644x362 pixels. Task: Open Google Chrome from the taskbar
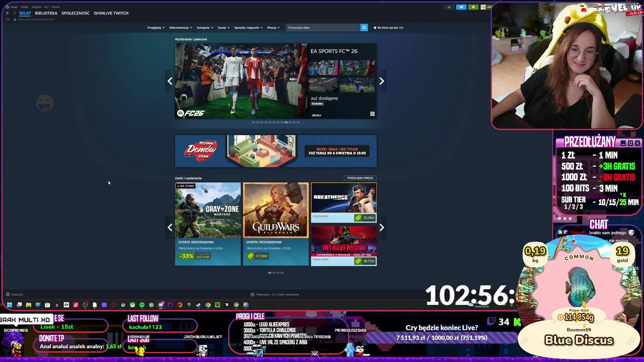pyautogui.click(x=208, y=305)
